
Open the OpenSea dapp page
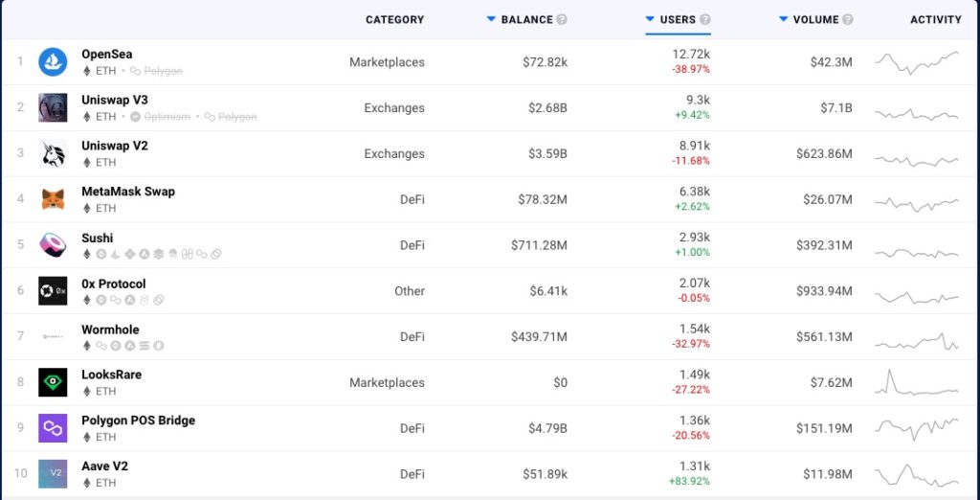click(107, 55)
